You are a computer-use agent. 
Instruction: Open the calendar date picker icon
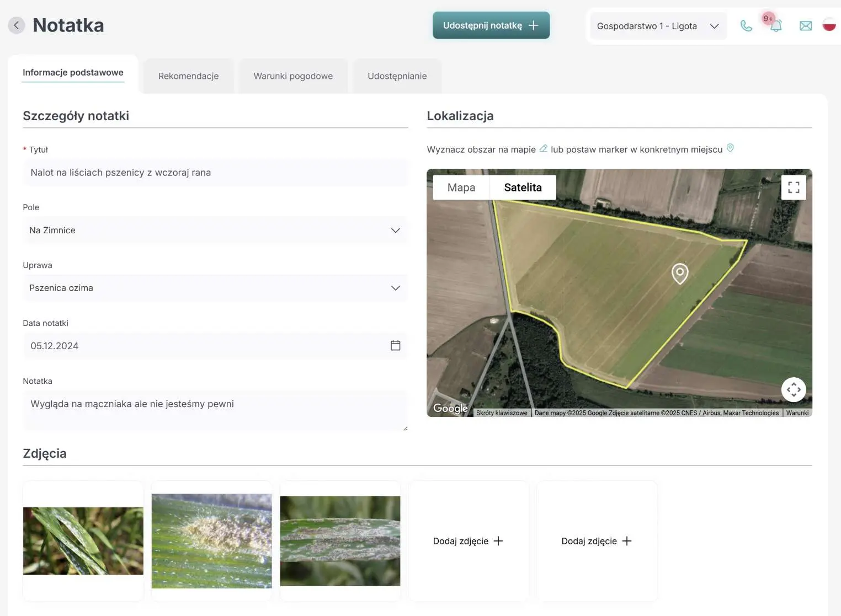(395, 345)
